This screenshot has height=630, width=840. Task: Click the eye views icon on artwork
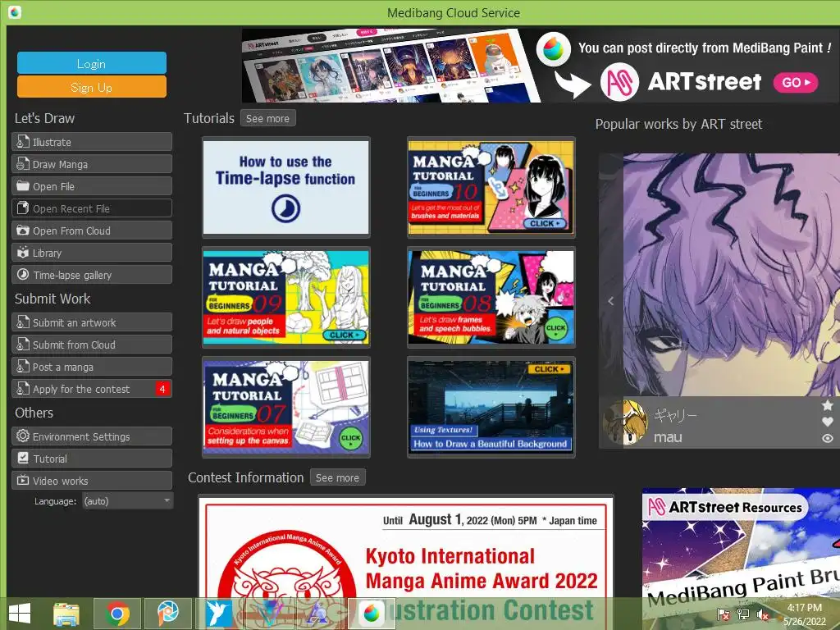tap(828, 438)
